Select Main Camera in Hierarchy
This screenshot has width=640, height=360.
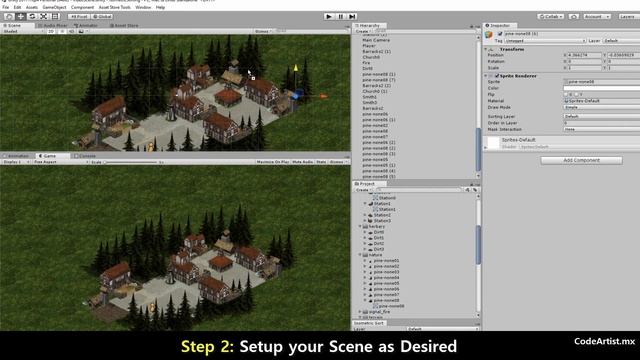pos(376,40)
